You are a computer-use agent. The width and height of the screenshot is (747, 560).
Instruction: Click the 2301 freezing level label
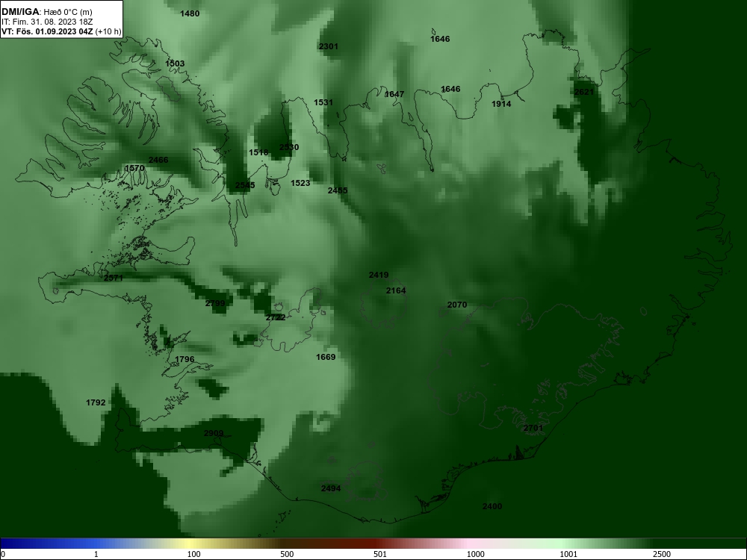tap(328, 46)
